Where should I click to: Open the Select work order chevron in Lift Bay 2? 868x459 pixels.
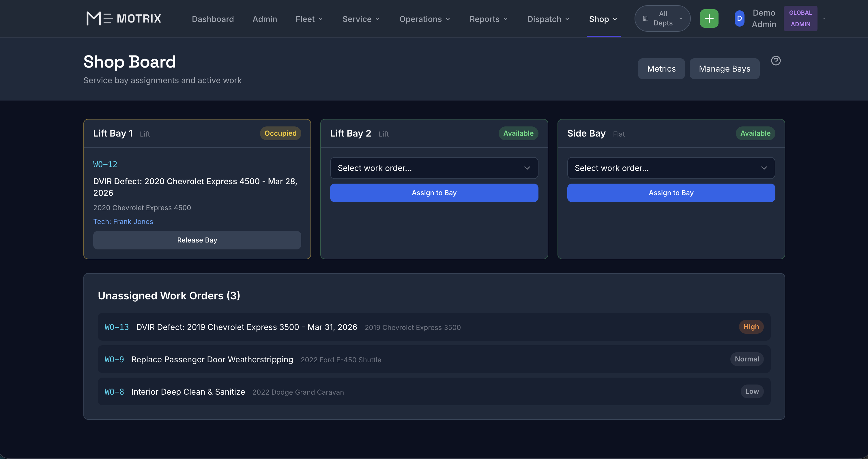tap(527, 168)
